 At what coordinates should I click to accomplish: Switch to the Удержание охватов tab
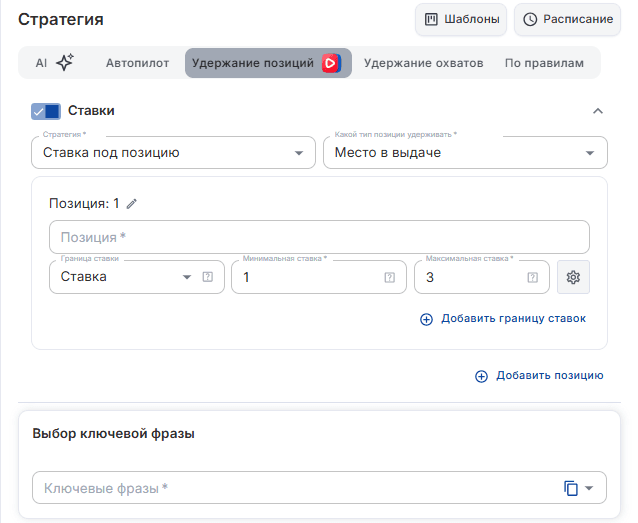424,63
